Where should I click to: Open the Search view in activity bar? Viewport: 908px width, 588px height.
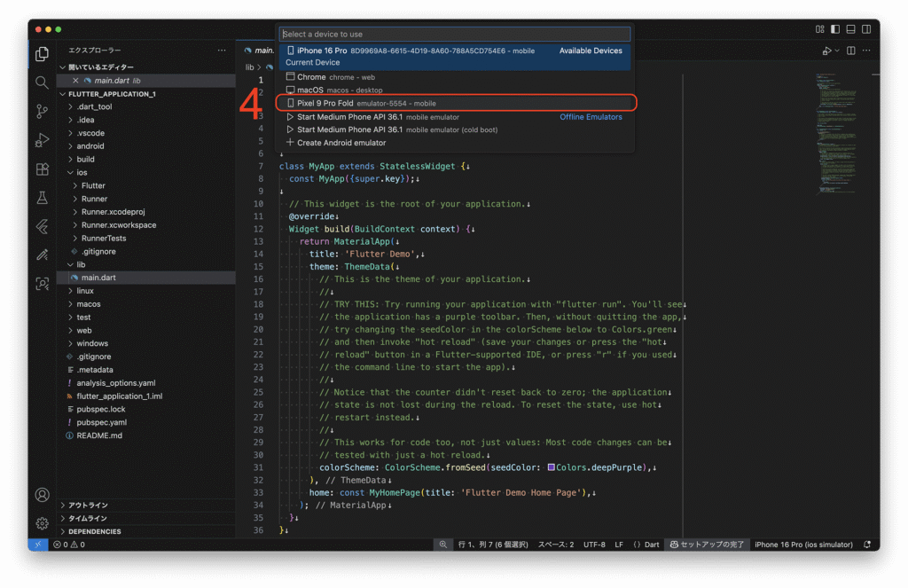[42, 82]
